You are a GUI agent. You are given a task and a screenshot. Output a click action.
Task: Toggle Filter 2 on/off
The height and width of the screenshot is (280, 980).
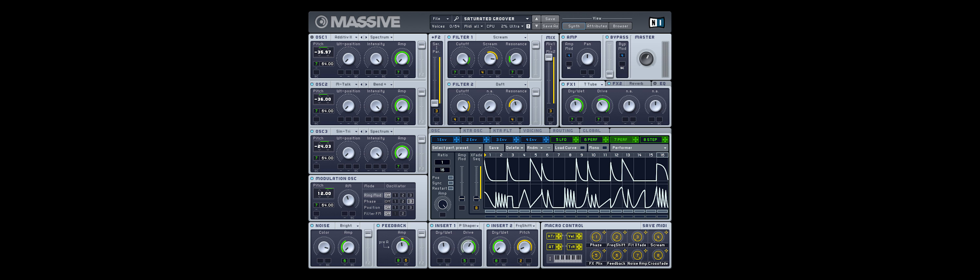tap(449, 84)
